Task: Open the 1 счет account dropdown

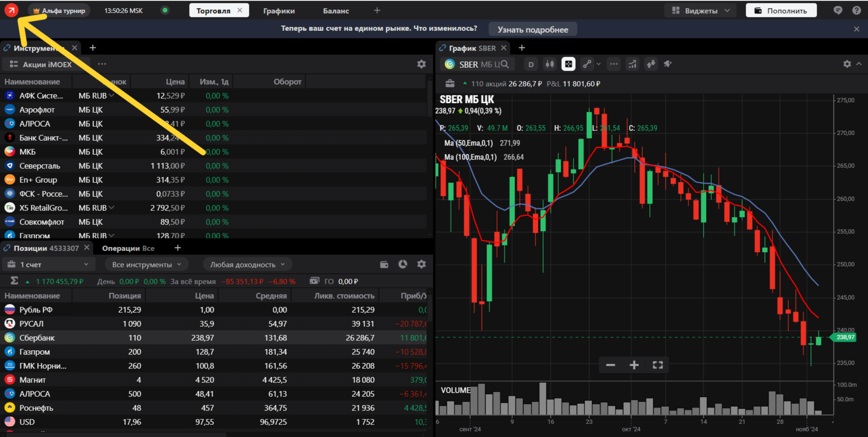Action: click(49, 265)
